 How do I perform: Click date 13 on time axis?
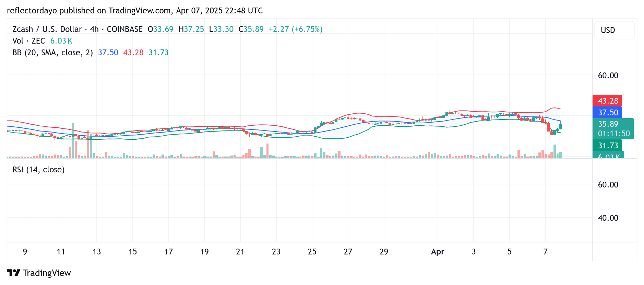97,252
